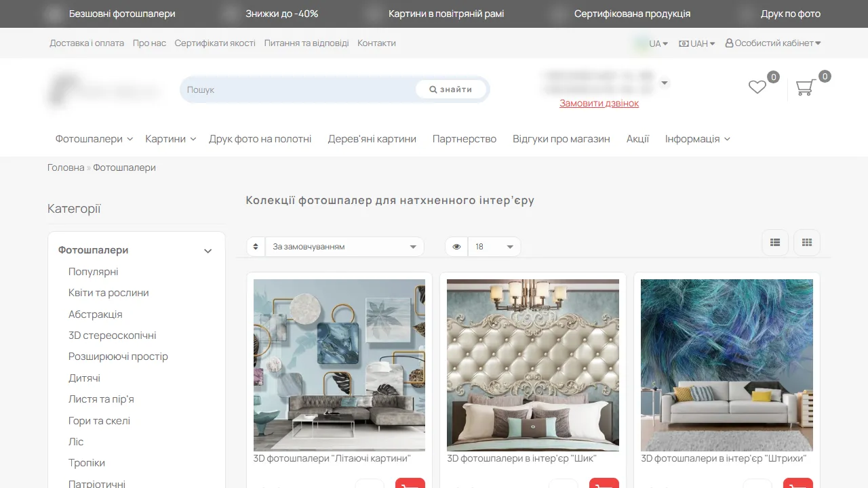This screenshot has width=868, height=488.
Task: Click the sort order arrows icon
Action: (256, 247)
